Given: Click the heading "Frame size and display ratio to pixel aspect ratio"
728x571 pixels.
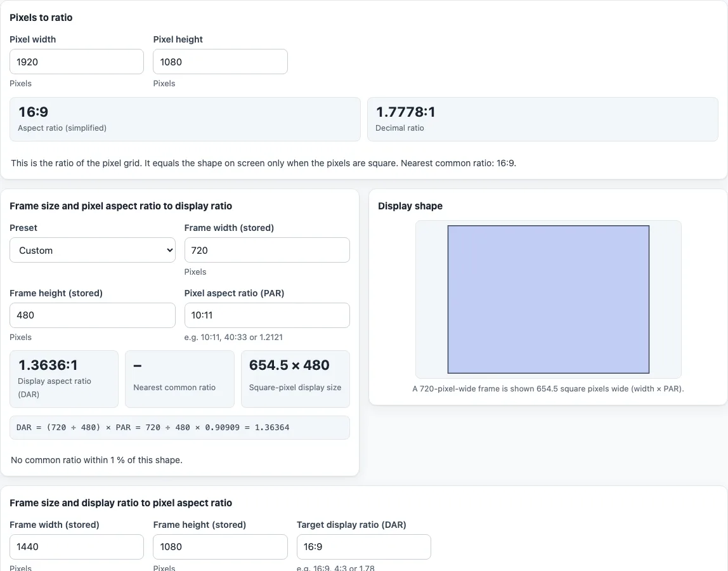Looking at the screenshot, I should click(x=120, y=502).
